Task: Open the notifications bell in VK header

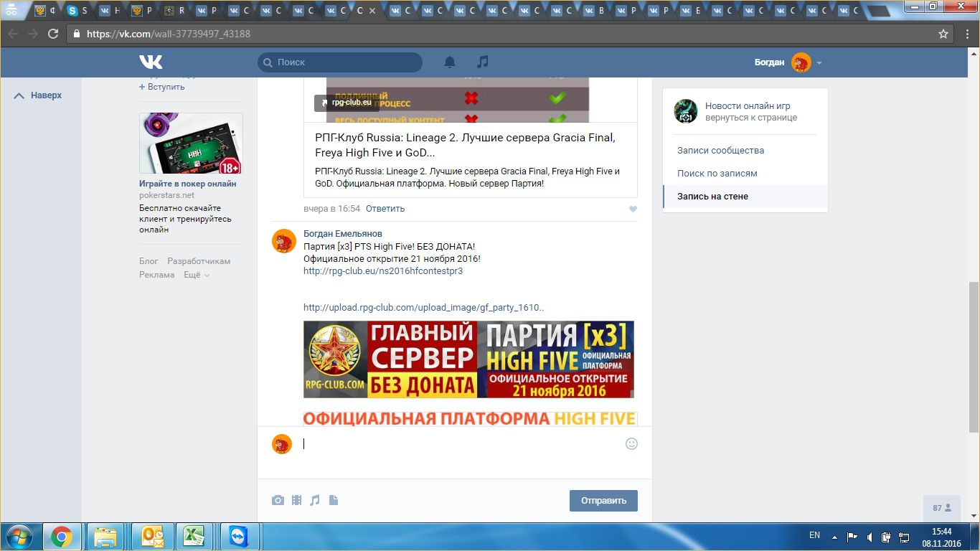Action: (450, 62)
